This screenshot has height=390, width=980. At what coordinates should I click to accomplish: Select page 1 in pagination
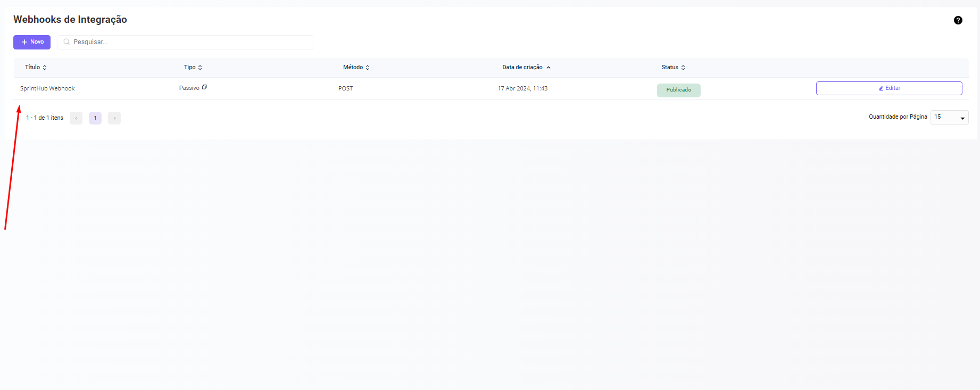point(95,118)
